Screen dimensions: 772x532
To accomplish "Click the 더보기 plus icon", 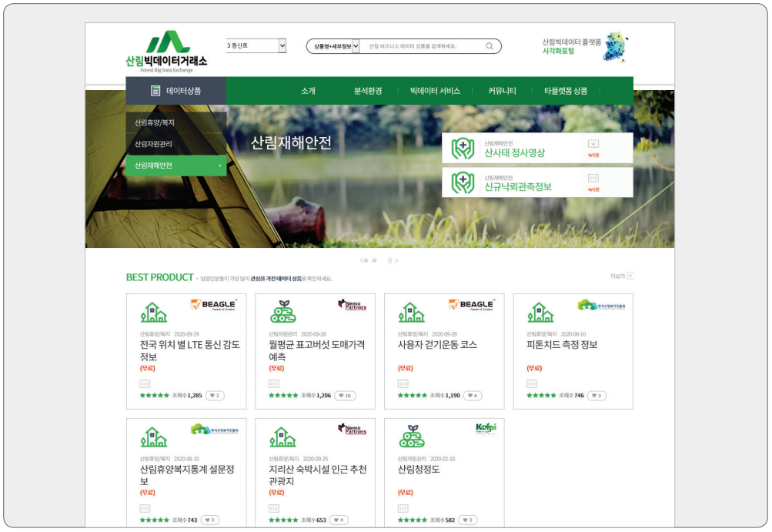I will 630,276.
